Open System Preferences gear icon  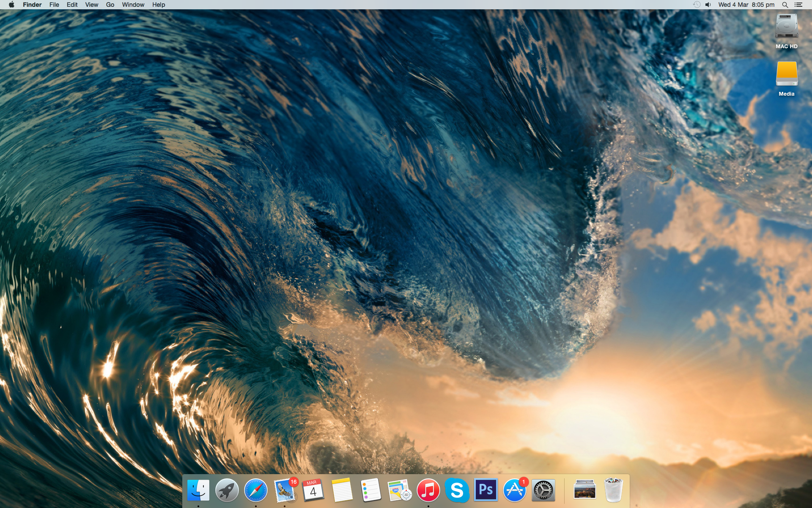(543, 490)
